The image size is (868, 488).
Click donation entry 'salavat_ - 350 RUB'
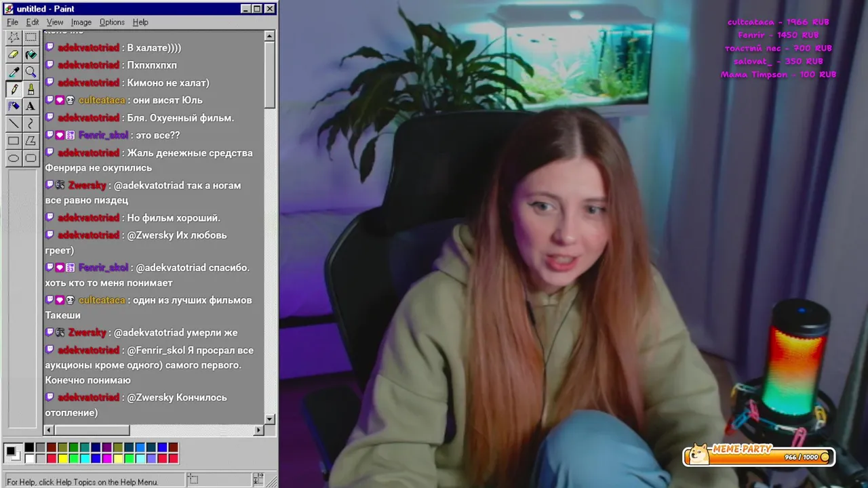[778, 61]
